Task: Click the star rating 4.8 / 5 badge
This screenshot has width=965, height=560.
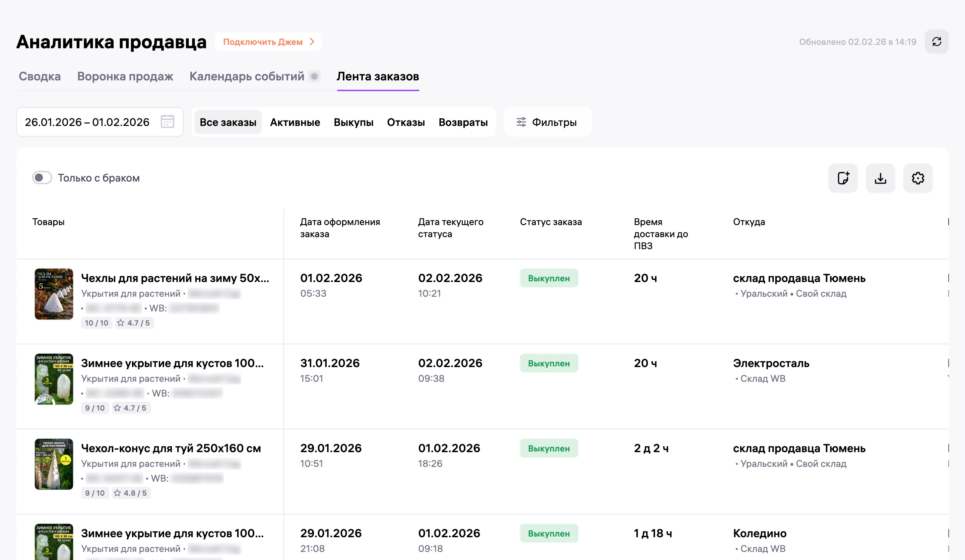Action: point(131,493)
